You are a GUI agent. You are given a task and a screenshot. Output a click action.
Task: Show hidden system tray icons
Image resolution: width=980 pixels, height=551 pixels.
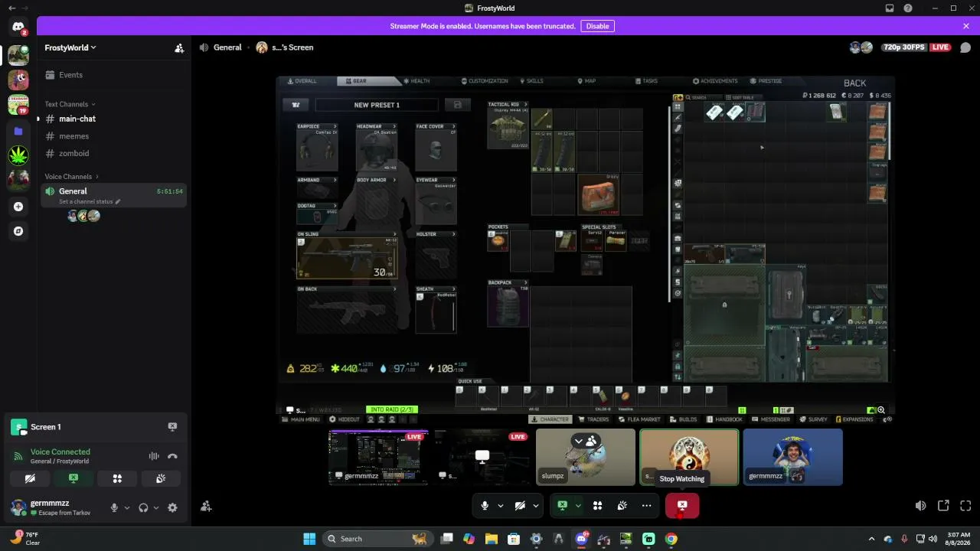pos(871,539)
